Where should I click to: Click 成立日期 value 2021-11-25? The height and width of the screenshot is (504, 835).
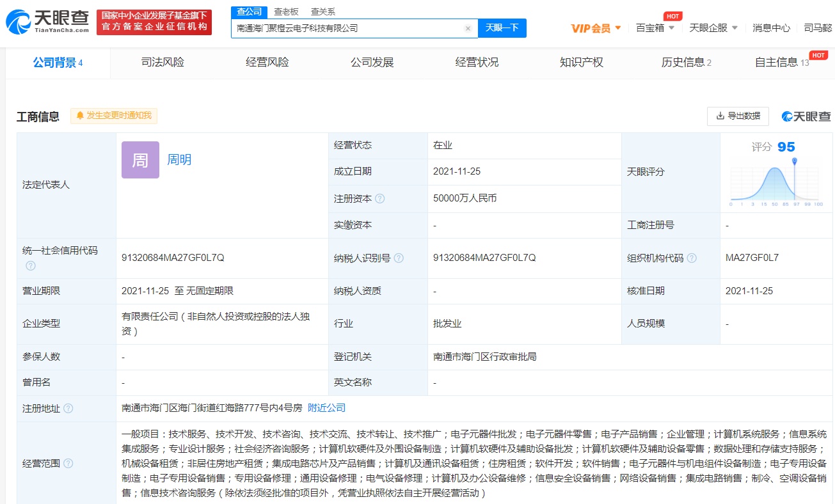457,171
